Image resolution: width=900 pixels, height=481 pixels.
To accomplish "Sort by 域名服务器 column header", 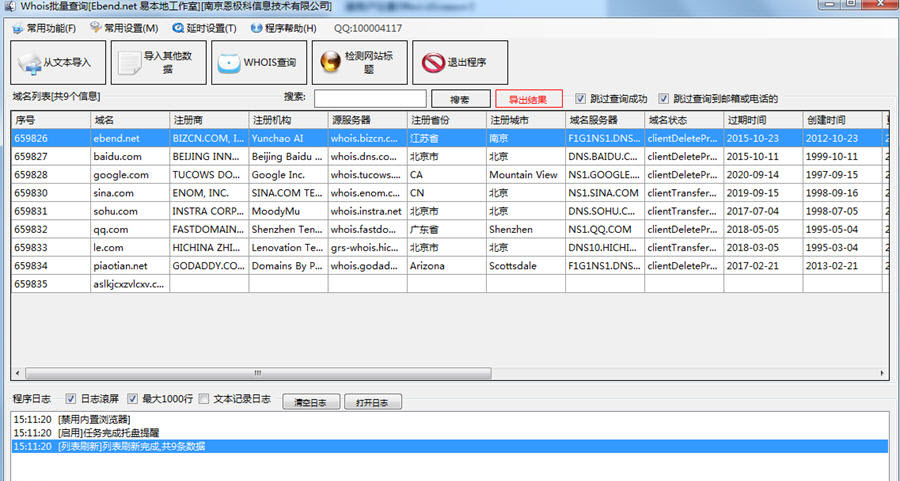I will click(x=605, y=120).
